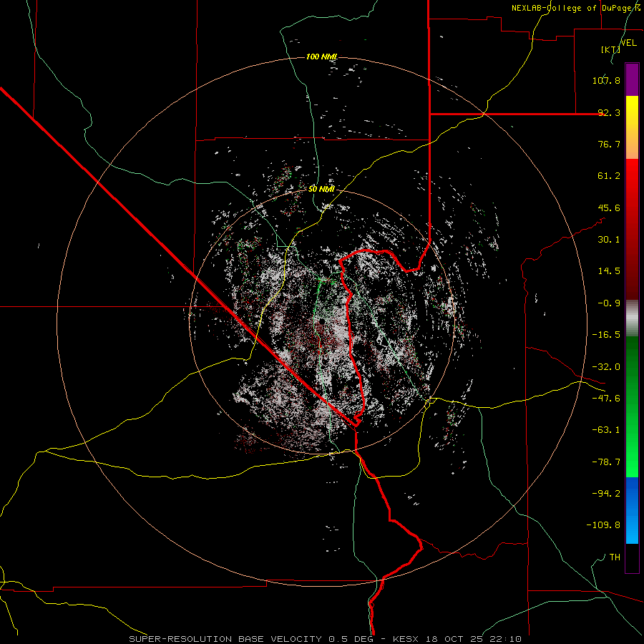Select the -109.8 legend value

603,525
